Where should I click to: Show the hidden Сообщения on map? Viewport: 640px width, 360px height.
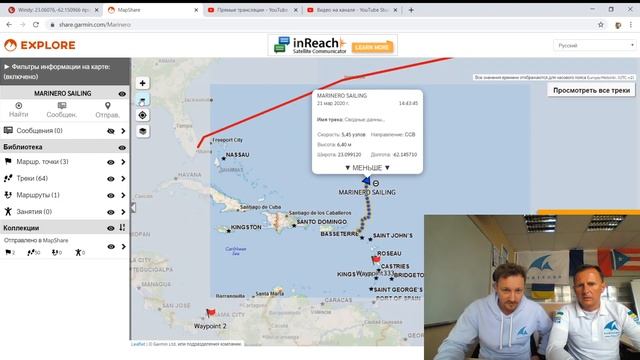point(111,131)
